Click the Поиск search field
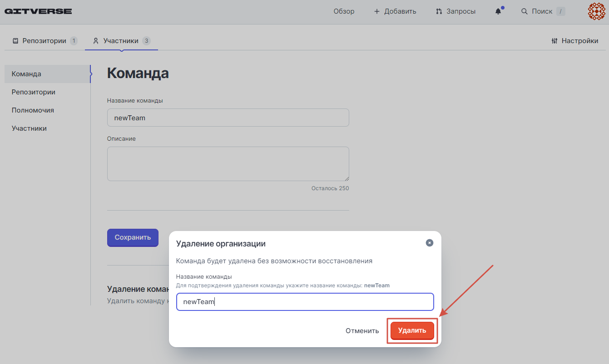The height and width of the screenshot is (364, 609). coord(542,11)
